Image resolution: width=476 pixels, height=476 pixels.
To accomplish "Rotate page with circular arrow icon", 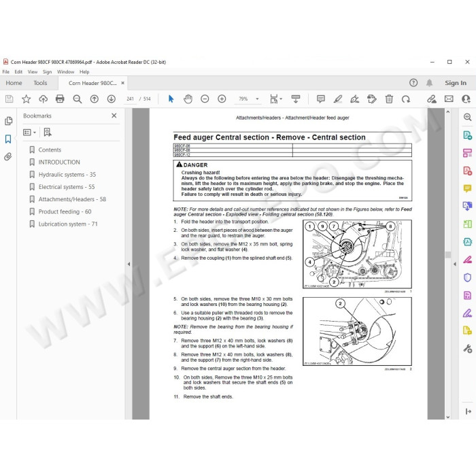I will point(406,99).
